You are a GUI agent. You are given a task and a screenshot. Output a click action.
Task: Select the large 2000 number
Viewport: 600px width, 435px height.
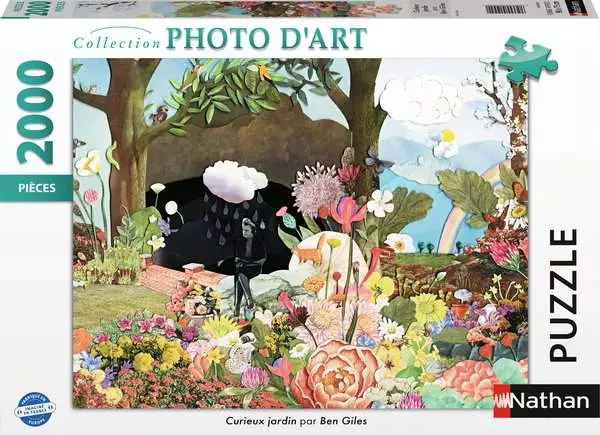point(36,112)
